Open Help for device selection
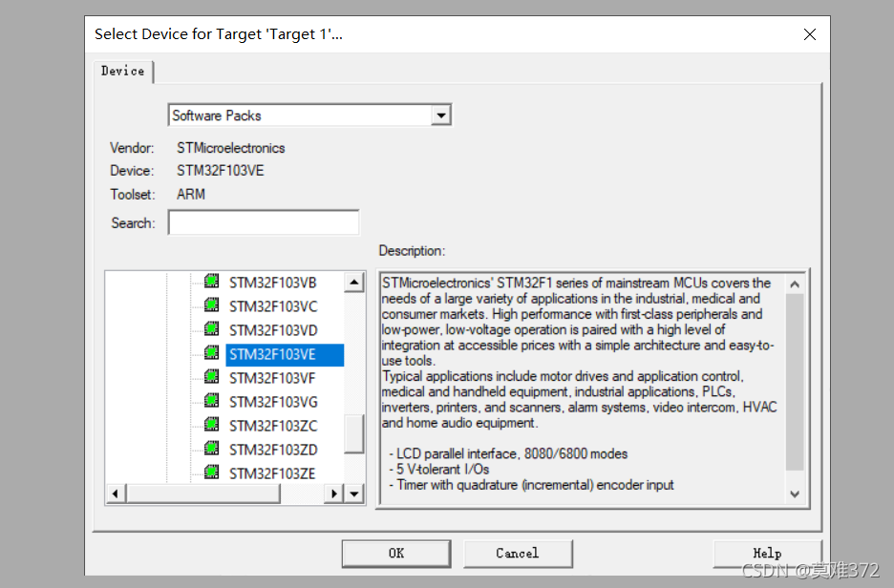Image resolution: width=894 pixels, height=588 pixels. click(x=767, y=554)
